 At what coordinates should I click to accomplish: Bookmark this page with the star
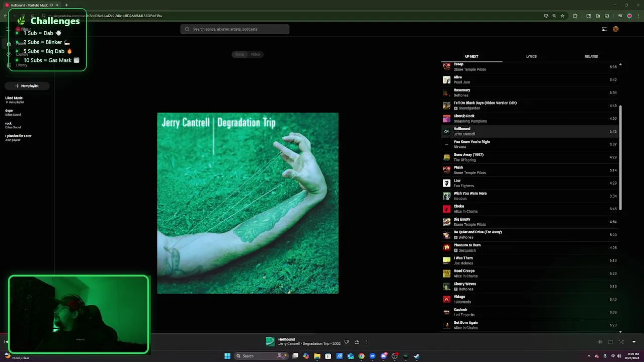(562, 16)
